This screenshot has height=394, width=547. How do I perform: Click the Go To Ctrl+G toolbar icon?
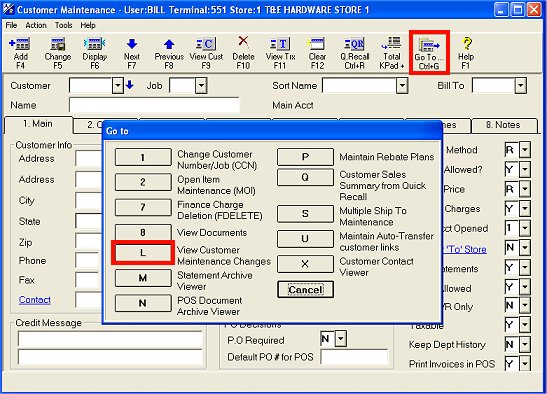[429, 53]
